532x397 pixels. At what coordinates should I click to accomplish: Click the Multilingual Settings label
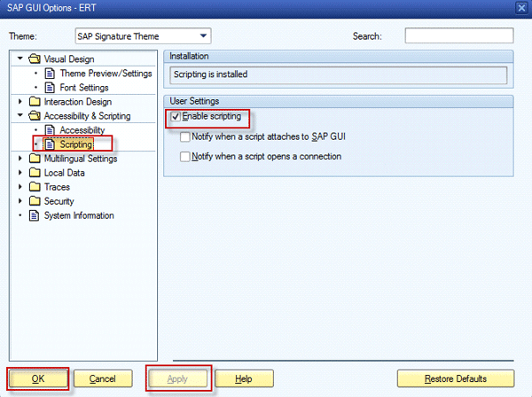81,159
